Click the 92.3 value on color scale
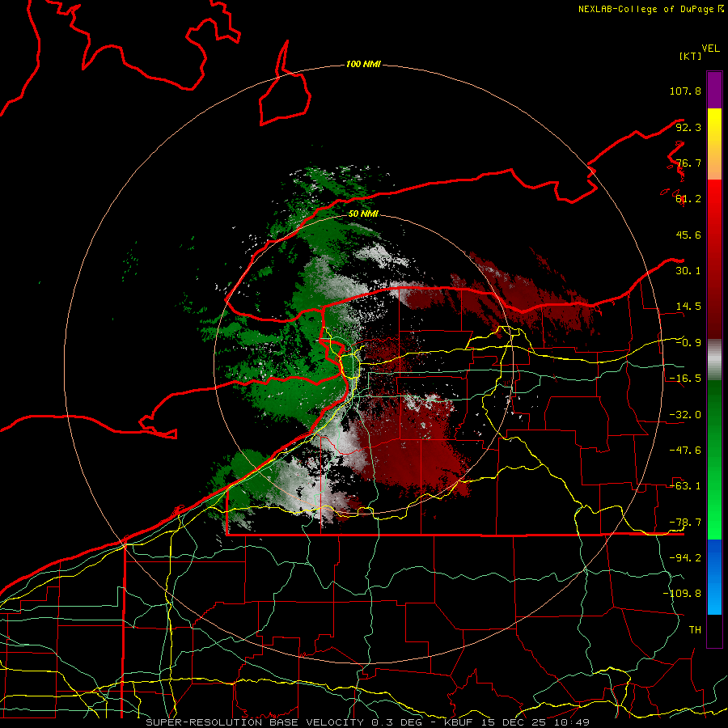This screenshot has height=728, width=728. (688, 127)
